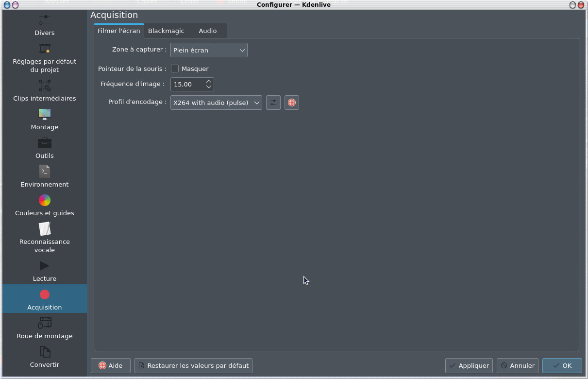The width and height of the screenshot is (588, 379).
Task: Go to the Lecture settings page
Action: pyautogui.click(x=45, y=271)
